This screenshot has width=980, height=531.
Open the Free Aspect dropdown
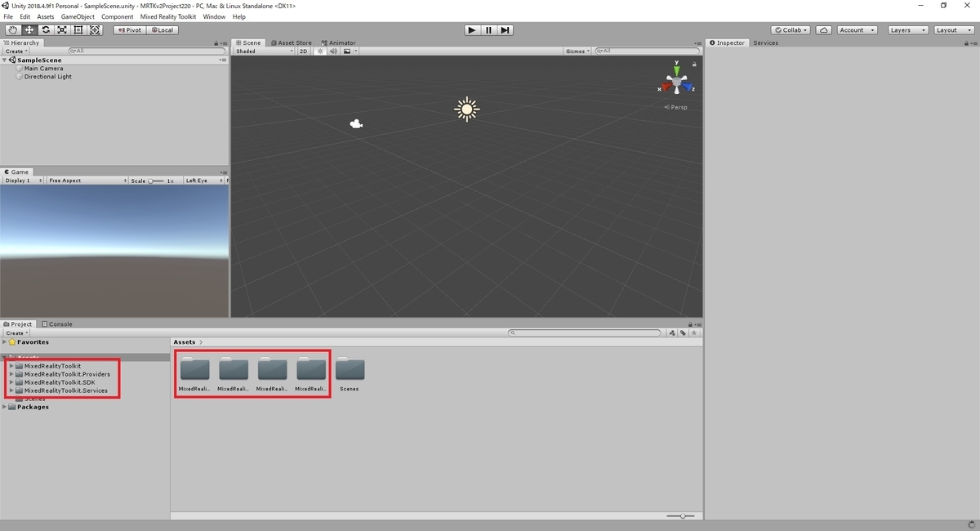pos(87,181)
